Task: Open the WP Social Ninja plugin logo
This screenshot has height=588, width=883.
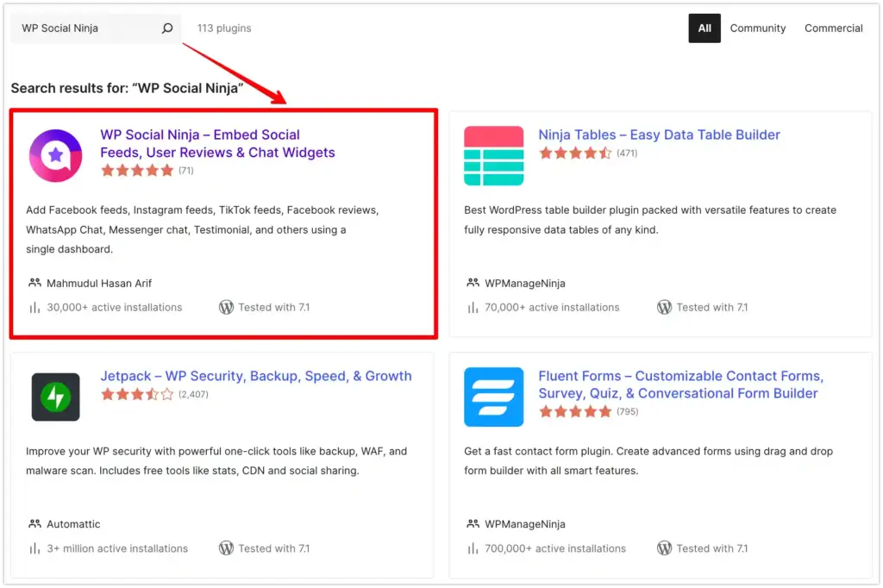Action: [x=56, y=155]
